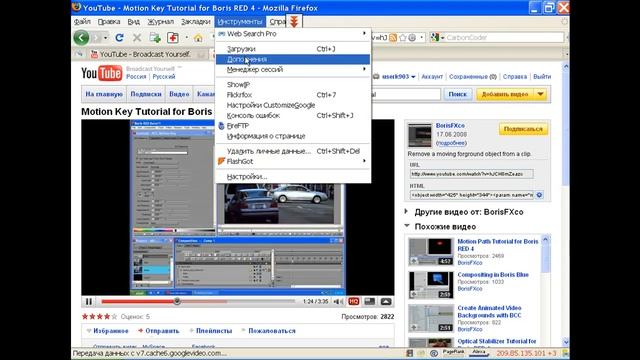Click the Подписаться button
This screenshot has height=360, width=640.
coord(523,129)
